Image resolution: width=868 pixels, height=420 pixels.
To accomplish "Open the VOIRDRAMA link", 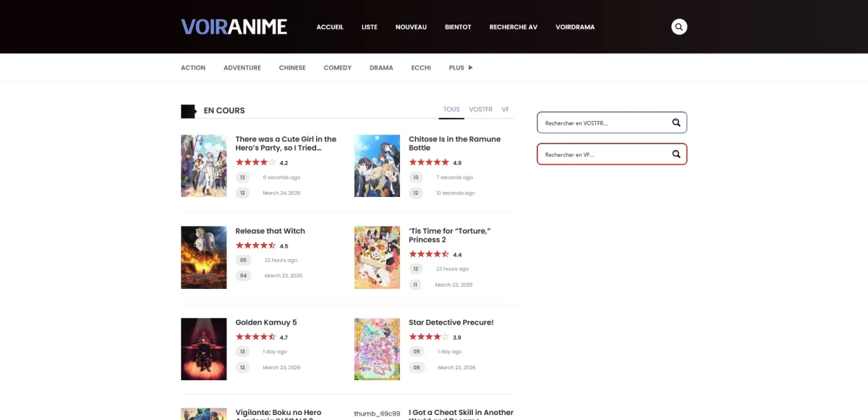I will [x=575, y=27].
